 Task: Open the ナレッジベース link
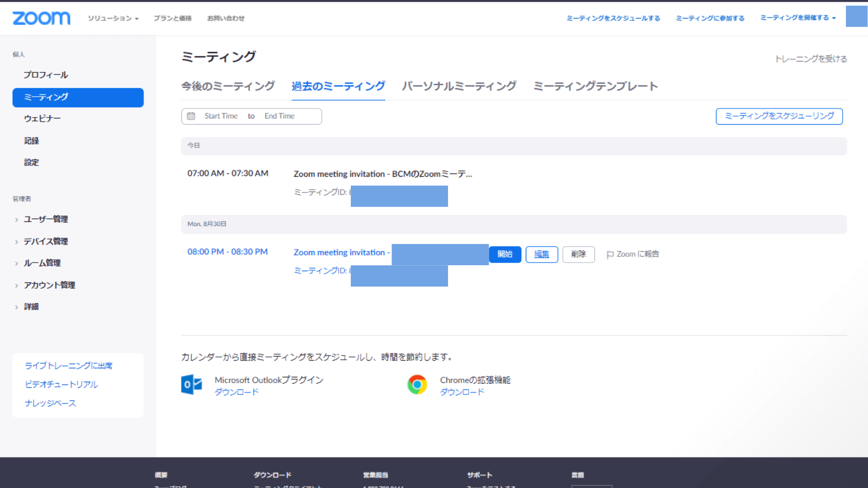pyautogui.click(x=50, y=403)
